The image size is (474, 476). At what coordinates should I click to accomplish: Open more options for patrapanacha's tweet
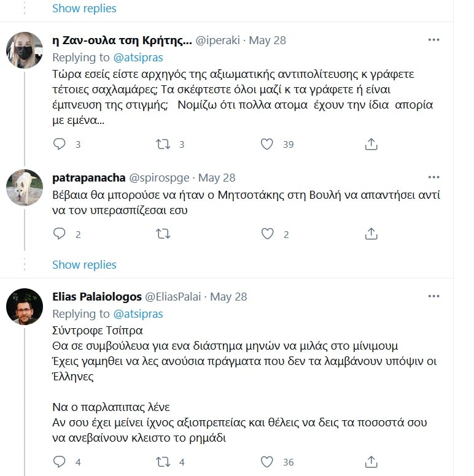point(433,177)
